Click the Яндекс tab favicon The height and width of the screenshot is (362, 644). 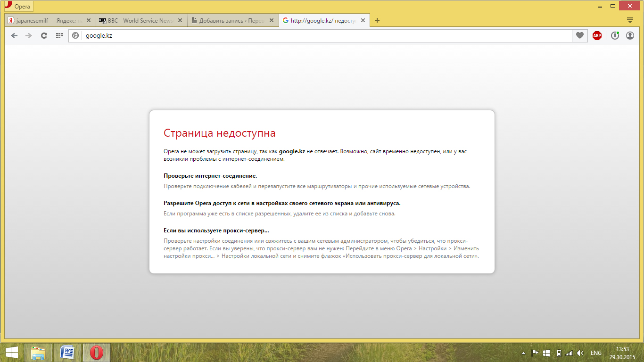click(11, 21)
